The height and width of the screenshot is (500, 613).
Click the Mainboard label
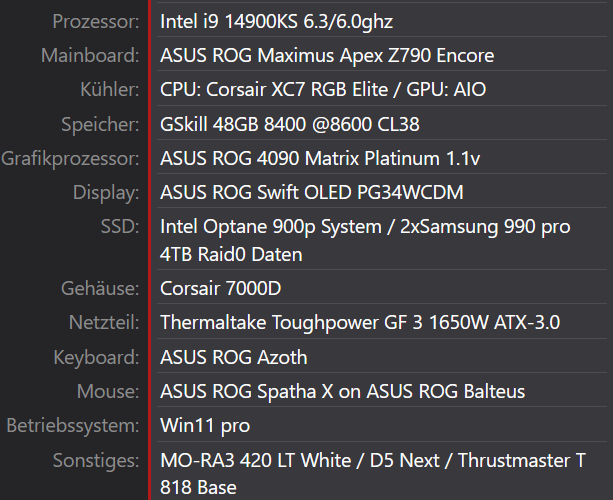(90, 55)
